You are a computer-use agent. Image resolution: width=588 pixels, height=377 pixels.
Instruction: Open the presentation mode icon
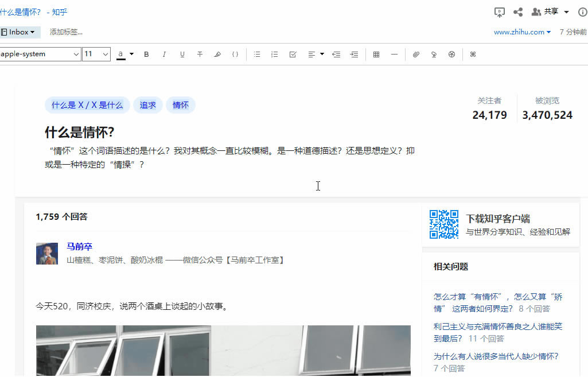pos(500,13)
